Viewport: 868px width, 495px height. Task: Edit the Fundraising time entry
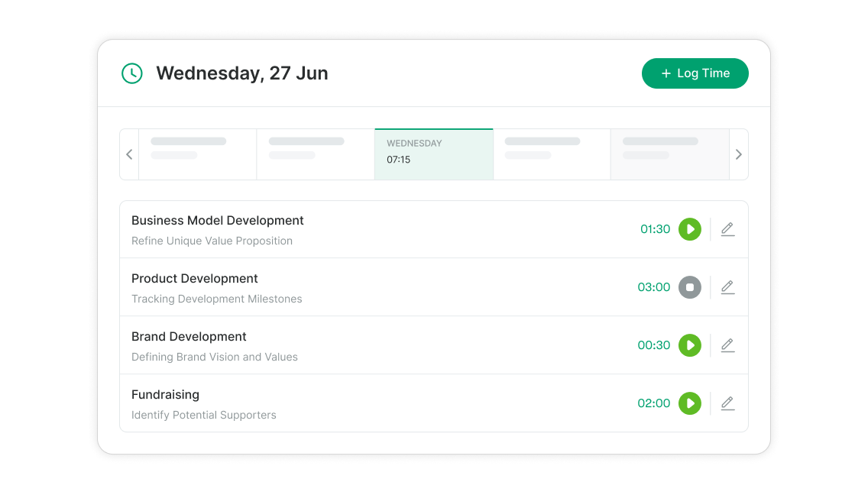727,403
